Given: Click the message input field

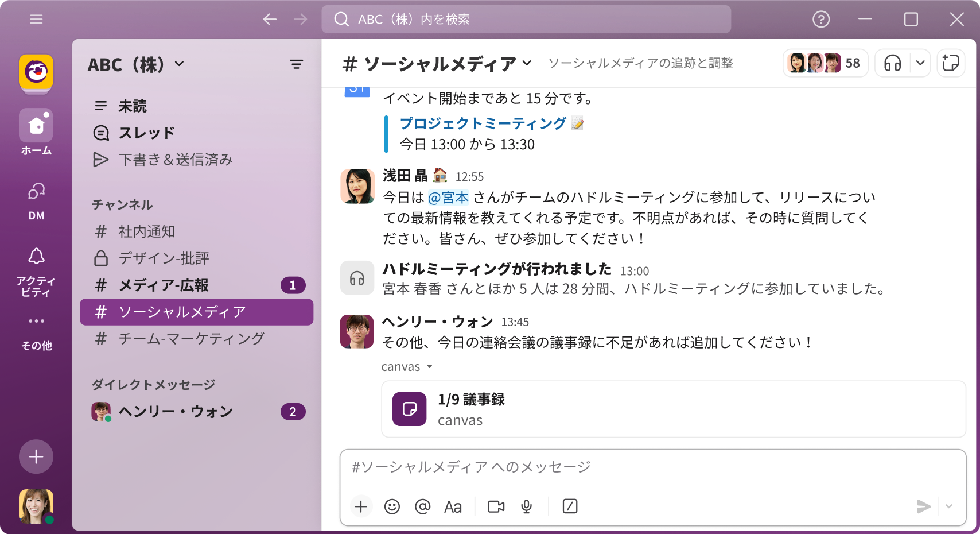Looking at the screenshot, I should pyautogui.click(x=574, y=467).
